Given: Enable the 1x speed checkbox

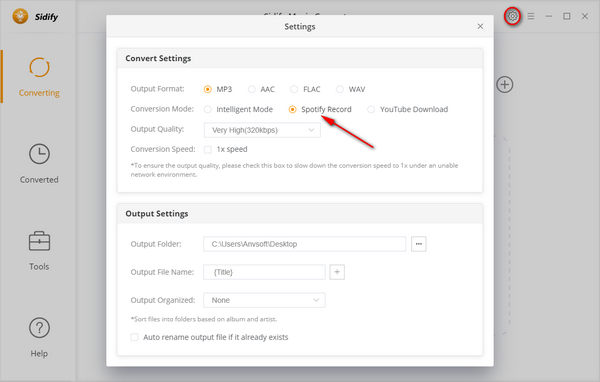Looking at the screenshot, I should [x=208, y=149].
